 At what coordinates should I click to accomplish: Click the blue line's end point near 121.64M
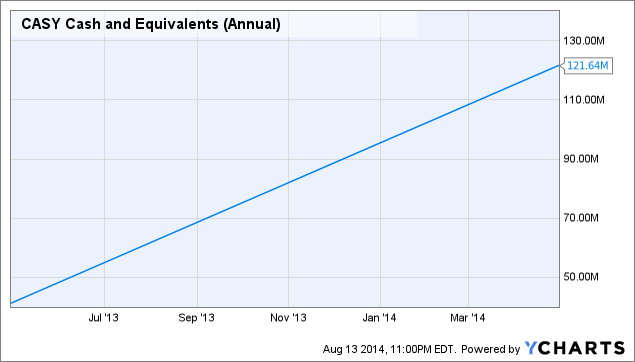coord(558,65)
